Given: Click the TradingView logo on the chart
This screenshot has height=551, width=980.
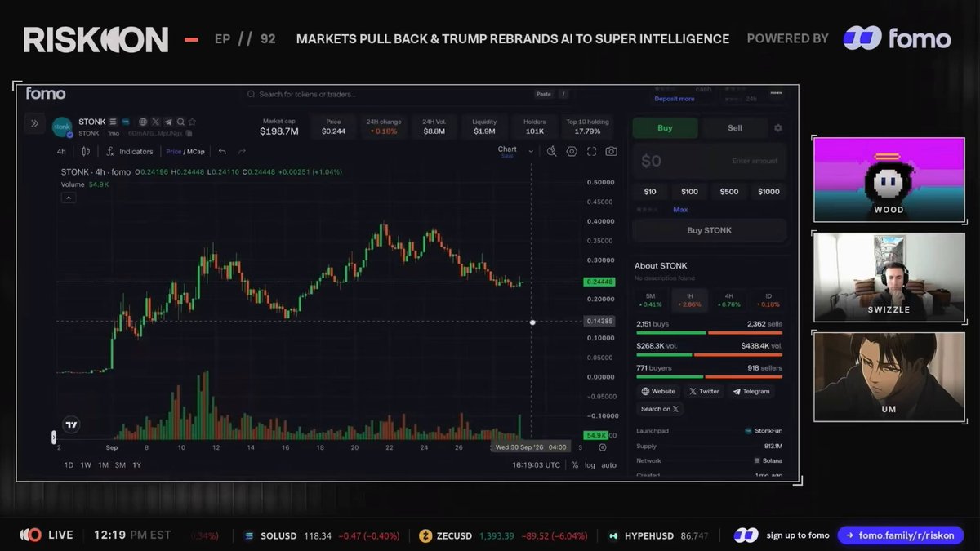Looking at the screenshot, I should click(x=72, y=424).
